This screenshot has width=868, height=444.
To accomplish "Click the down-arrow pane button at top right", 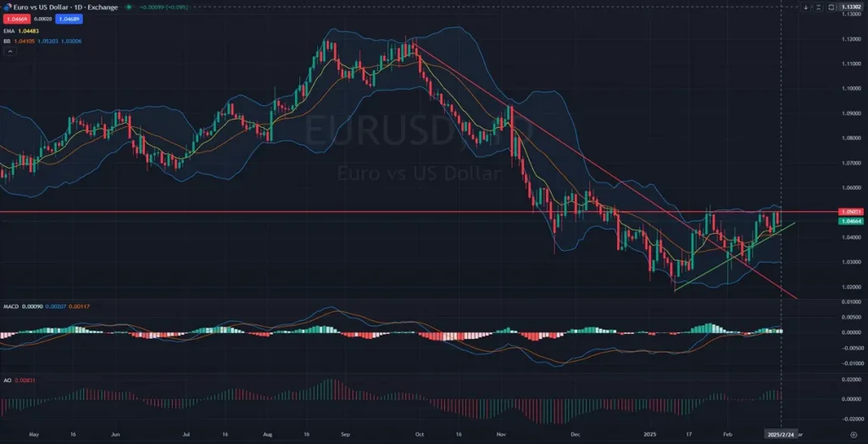I will [x=805, y=7].
